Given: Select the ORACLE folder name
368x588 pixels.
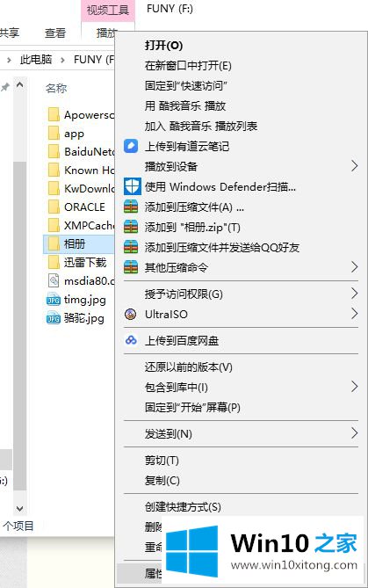Looking at the screenshot, I should point(84,207).
